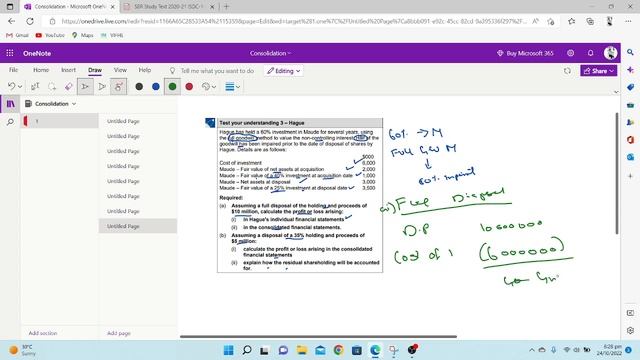This screenshot has width=640, height=360.
Task: Open the Windows Start menu
Action: pos(229,350)
